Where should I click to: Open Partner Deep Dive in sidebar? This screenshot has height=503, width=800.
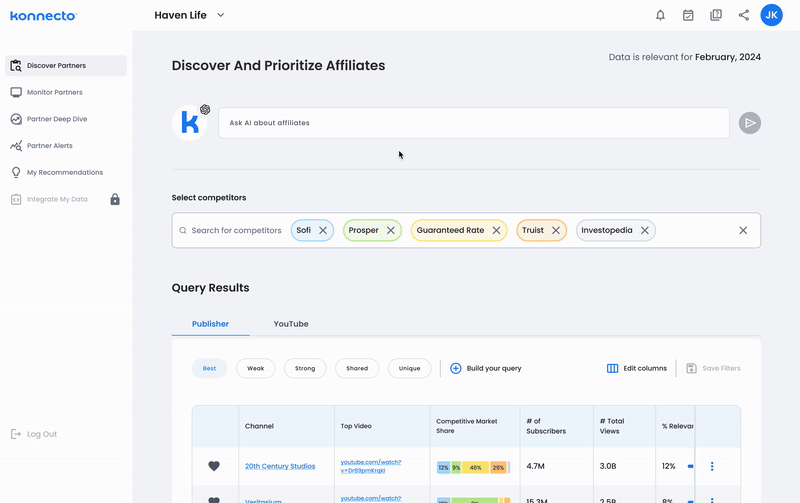57,119
